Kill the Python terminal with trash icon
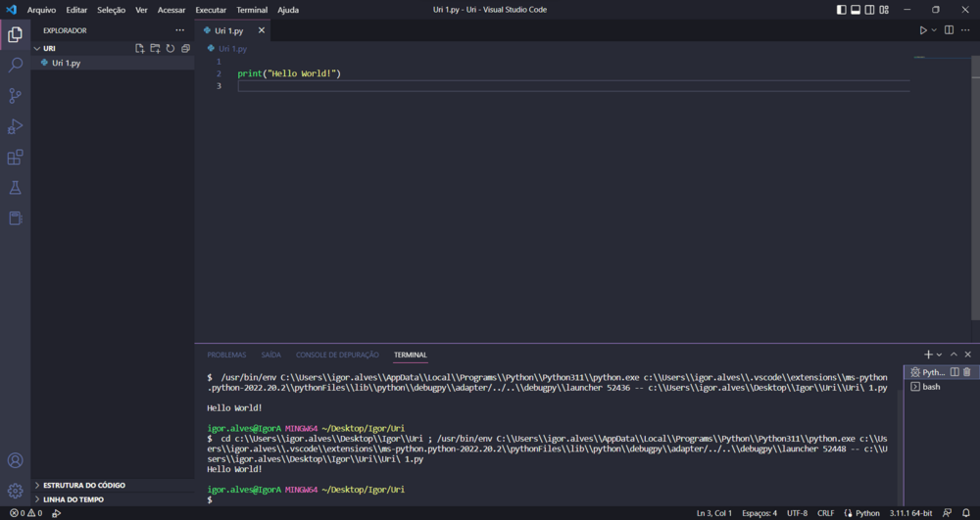Screen dimensions: 980x520 tap(967, 372)
